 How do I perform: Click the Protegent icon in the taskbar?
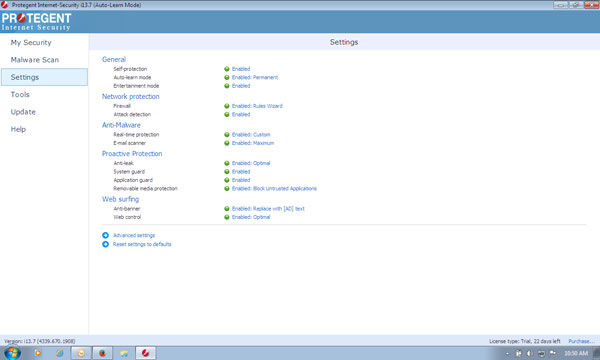145,353
